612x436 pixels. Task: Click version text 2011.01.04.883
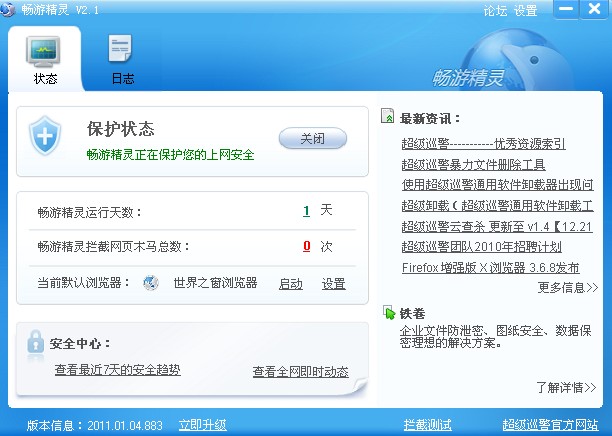point(125,425)
